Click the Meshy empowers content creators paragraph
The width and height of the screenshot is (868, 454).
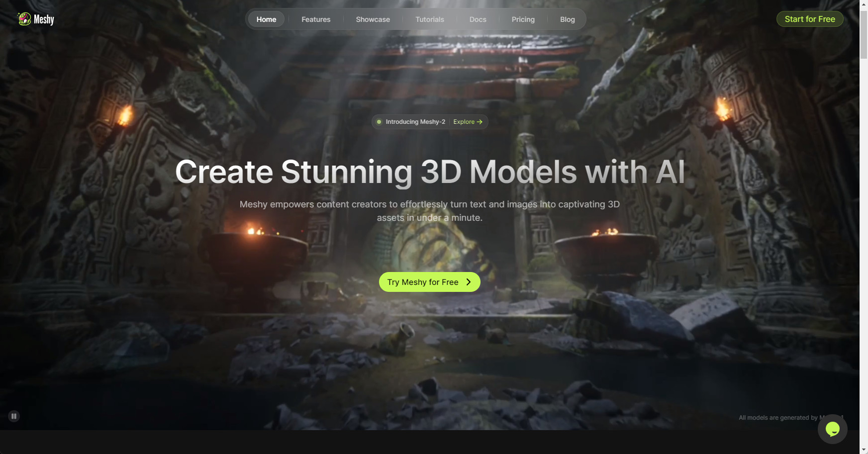coord(430,211)
